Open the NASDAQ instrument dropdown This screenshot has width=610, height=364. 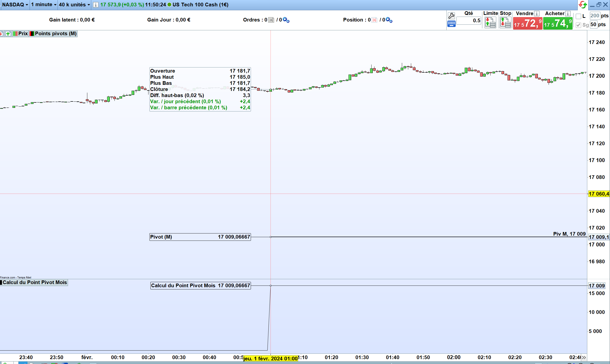15,5
